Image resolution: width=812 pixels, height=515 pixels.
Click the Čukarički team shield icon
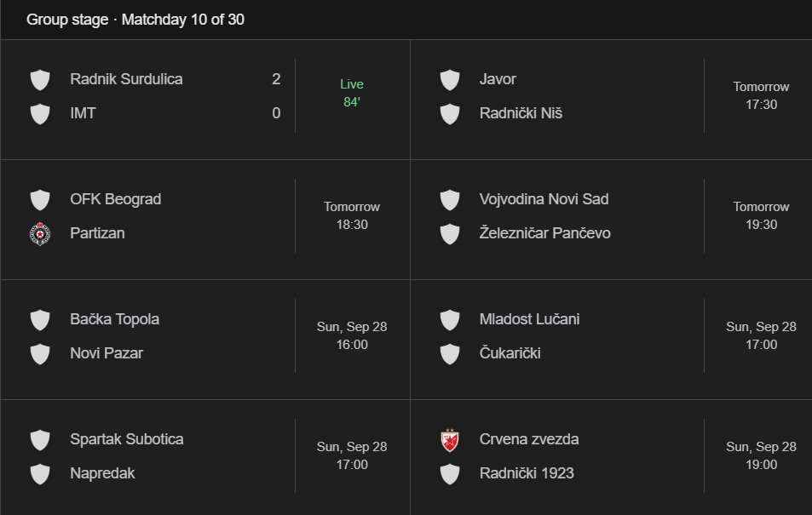click(450, 354)
